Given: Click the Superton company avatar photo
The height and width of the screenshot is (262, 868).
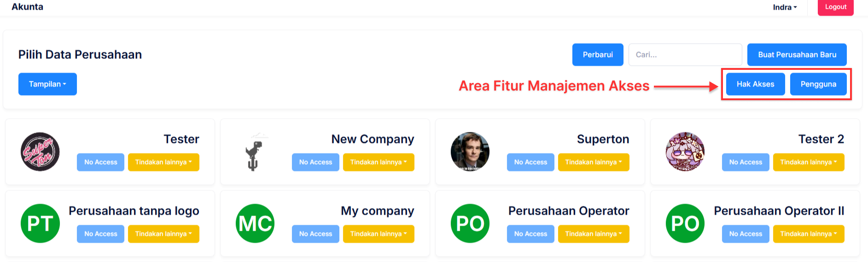Looking at the screenshot, I should (x=470, y=152).
